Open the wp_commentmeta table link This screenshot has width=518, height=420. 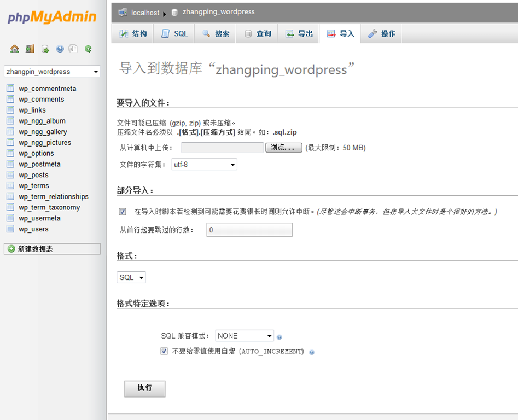48,89
